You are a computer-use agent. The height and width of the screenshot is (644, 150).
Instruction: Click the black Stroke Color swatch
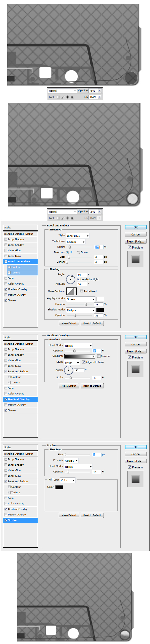click(x=59, y=487)
